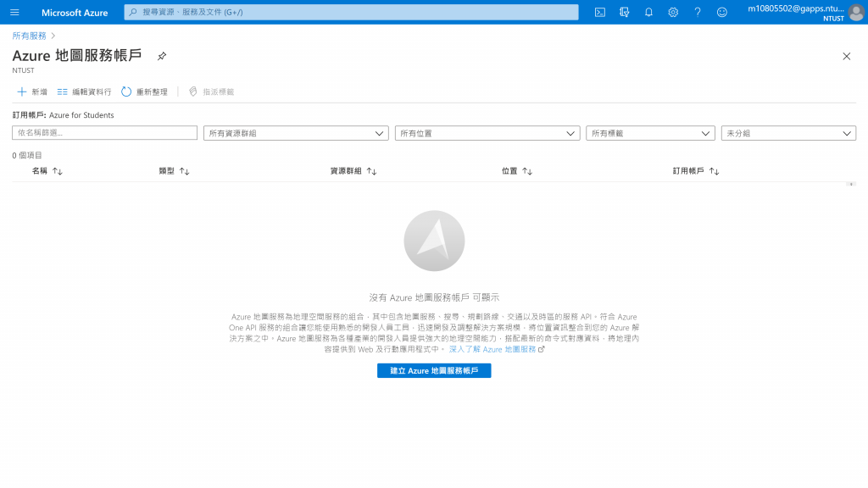The image size is (868, 488).
Task: Click the 依名稱篩選 filter field
Action: pyautogui.click(x=104, y=133)
